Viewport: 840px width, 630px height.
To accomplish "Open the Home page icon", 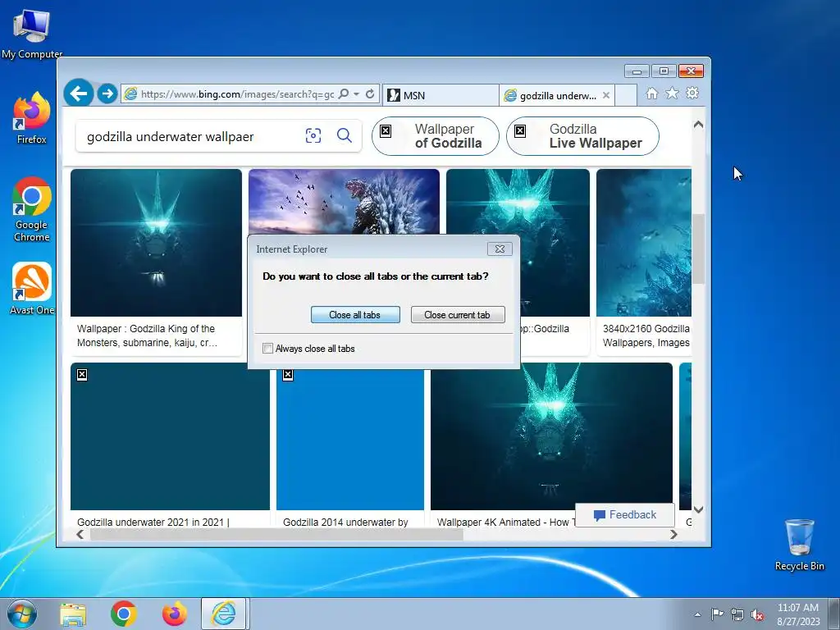I will (652, 94).
